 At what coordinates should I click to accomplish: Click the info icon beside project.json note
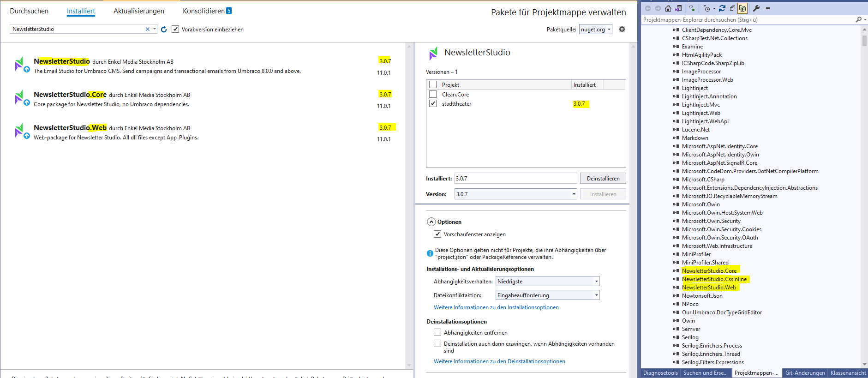click(430, 253)
